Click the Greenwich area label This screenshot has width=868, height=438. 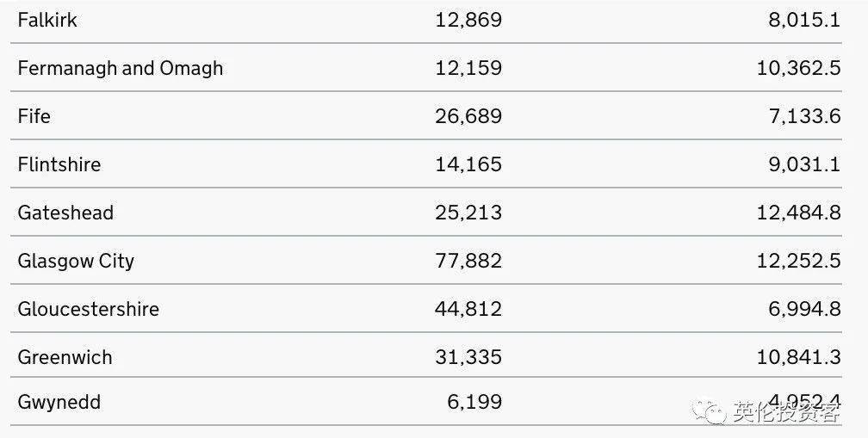(65, 357)
